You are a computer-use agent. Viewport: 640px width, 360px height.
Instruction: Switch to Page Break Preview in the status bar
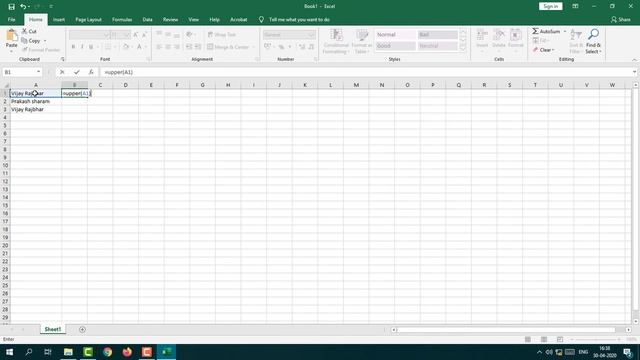coord(560,339)
